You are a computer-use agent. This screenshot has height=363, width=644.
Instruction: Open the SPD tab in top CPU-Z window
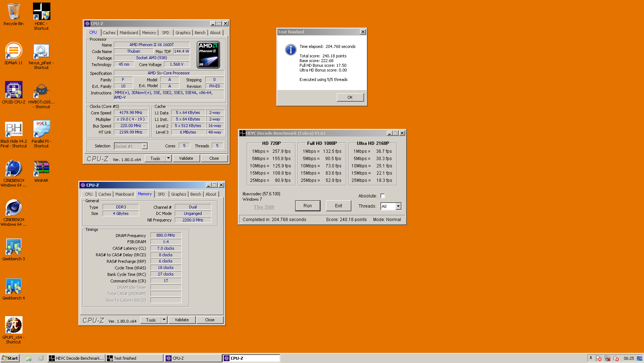click(x=166, y=33)
